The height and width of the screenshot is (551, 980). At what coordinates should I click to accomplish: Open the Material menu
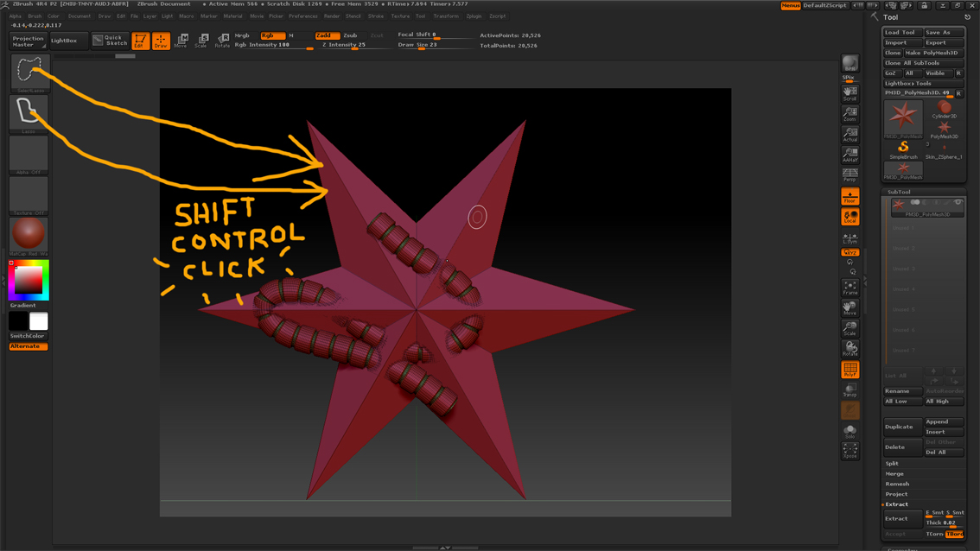(232, 16)
